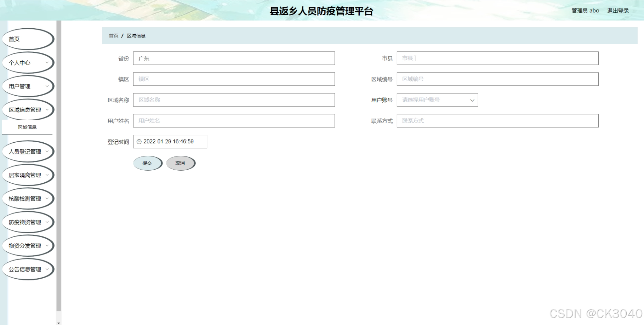This screenshot has width=644, height=325.
Task: Focus the 用户姓名 input field
Action: click(x=234, y=121)
